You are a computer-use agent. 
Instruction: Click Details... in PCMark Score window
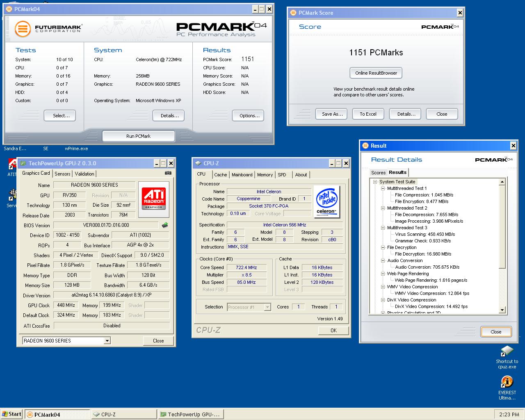(406, 114)
